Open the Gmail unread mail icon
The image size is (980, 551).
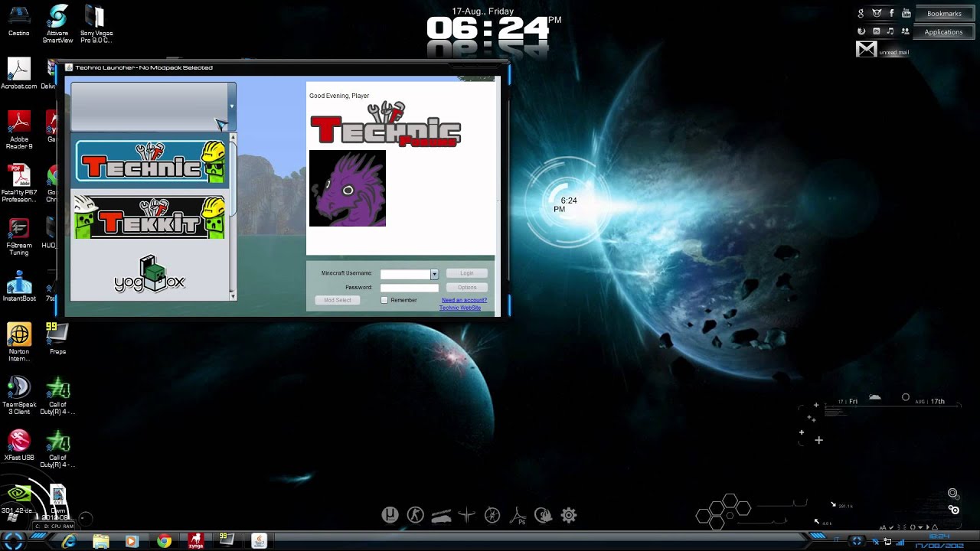coord(866,49)
